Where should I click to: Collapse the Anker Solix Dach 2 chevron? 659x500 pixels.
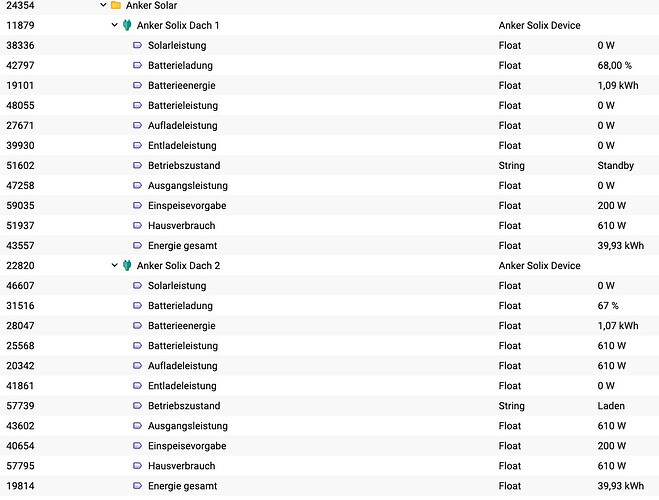[114, 266]
